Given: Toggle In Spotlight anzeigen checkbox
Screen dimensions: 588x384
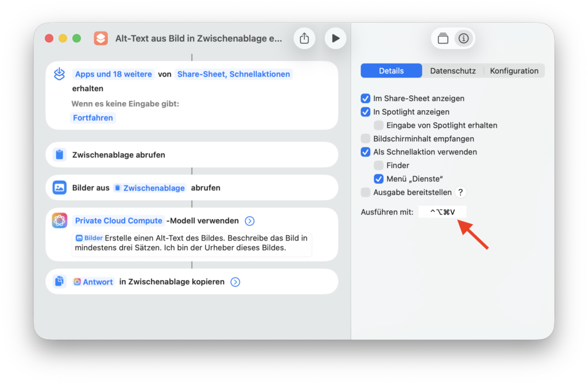Looking at the screenshot, I should tap(365, 112).
